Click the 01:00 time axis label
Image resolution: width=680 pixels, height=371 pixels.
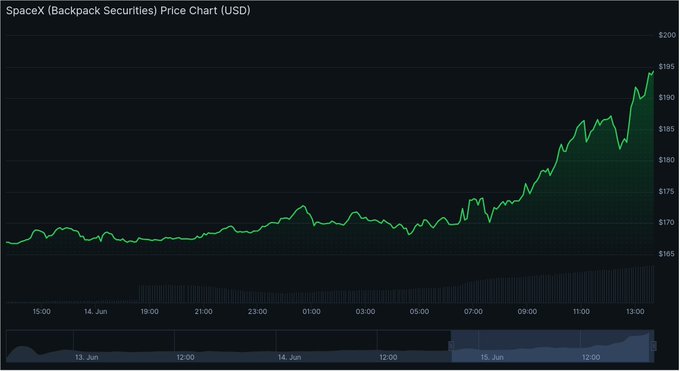(311, 312)
